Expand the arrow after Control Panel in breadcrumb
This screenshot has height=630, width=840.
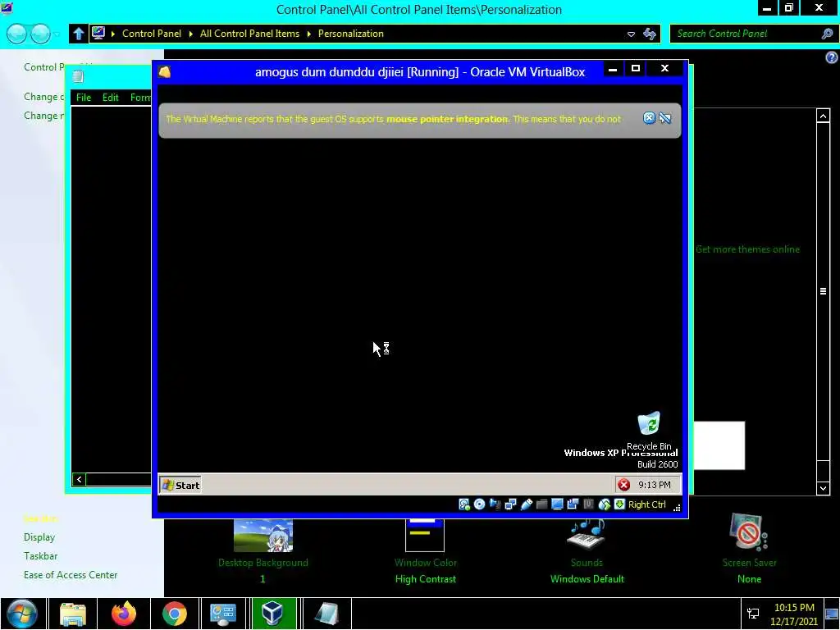[x=190, y=34]
